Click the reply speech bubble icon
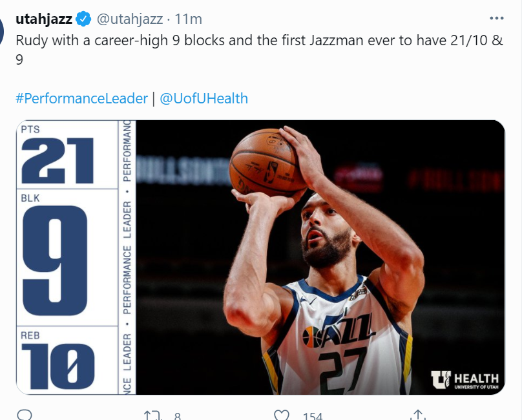 click(25, 415)
